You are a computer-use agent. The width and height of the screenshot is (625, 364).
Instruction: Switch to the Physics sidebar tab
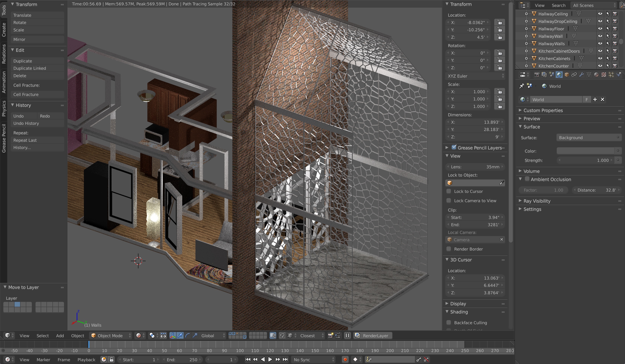tap(4, 108)
